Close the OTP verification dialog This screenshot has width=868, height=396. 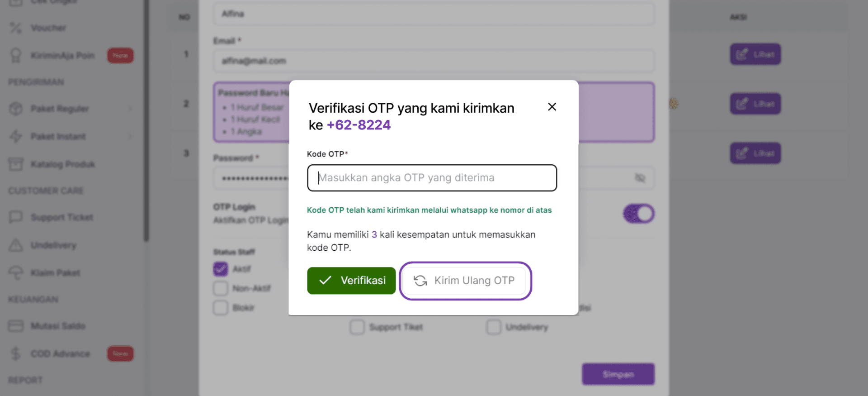pyautogui.click(x=552, y=107)
